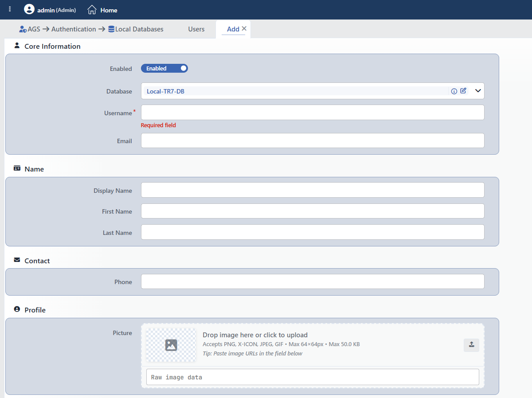Viewport: 532px width, 398px height.
Task: Close the Add tab
Action: [x=244, y=29]
